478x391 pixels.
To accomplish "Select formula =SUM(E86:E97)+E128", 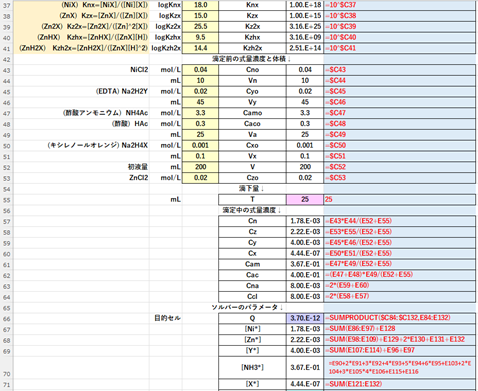I will (x=360, y=329).
